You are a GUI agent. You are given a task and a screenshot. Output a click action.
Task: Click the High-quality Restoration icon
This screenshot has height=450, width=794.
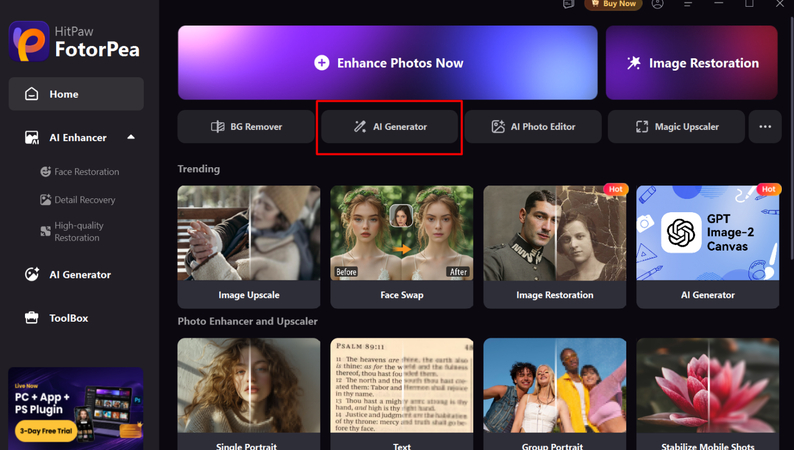point(46,231)
